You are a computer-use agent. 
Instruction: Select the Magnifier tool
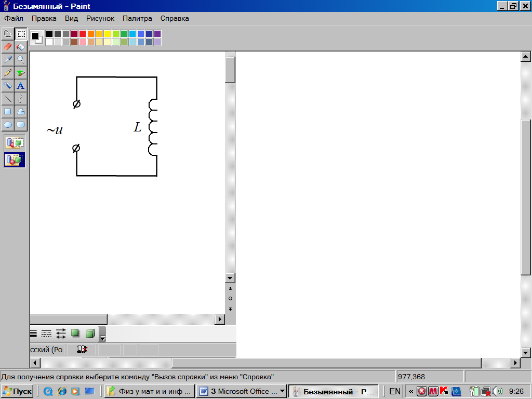21,60
